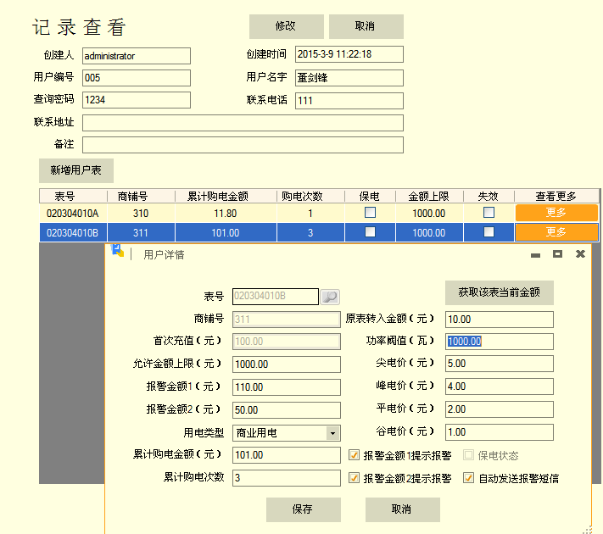Click 更多 button for meter 020304010B

556,232
